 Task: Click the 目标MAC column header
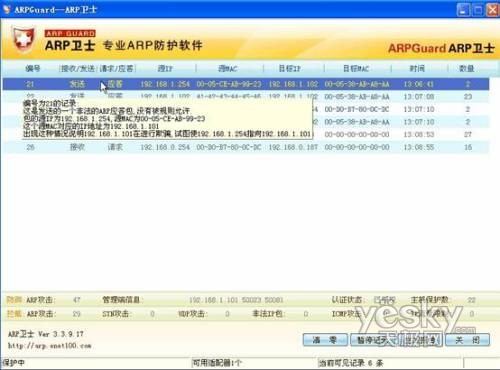click(x=356, y=68)
